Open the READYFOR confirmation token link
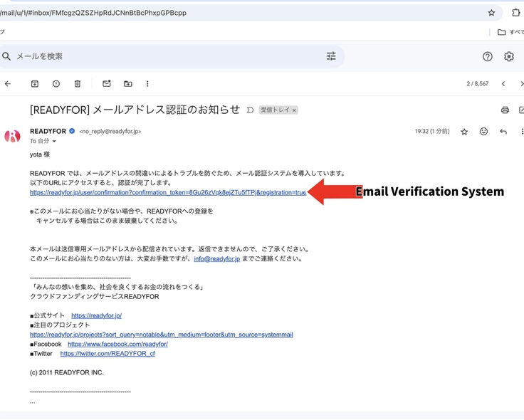The image size is (524, 420). (x=168, y=192)
